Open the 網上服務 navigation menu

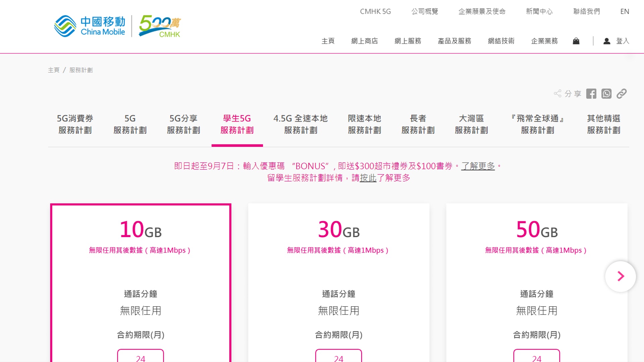point(408,41)
